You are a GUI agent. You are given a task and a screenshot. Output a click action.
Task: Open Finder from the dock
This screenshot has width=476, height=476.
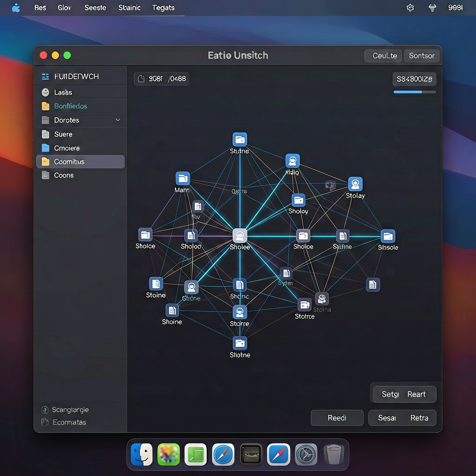coord(141,455)
